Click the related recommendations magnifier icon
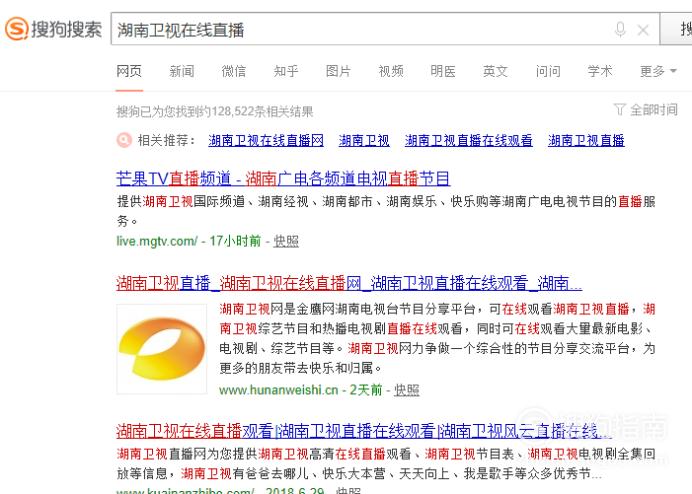This screenshot has width=692, height=494. pyautogui.click(x=124, y=140)
